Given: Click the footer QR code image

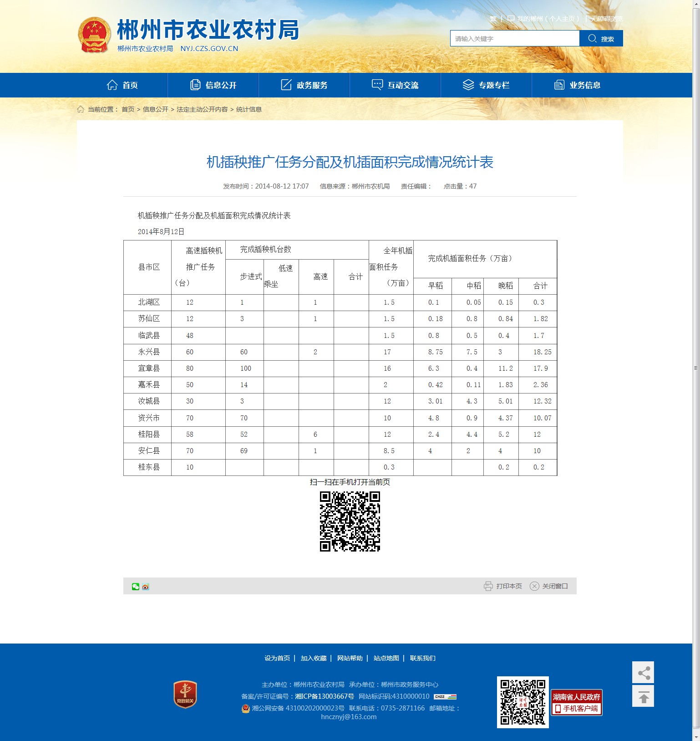Looking at the screenshot, I should (x=523, y=702).
